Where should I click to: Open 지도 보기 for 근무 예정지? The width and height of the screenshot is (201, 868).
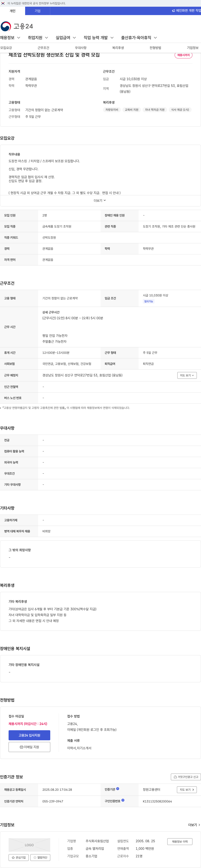pos(187,375)
